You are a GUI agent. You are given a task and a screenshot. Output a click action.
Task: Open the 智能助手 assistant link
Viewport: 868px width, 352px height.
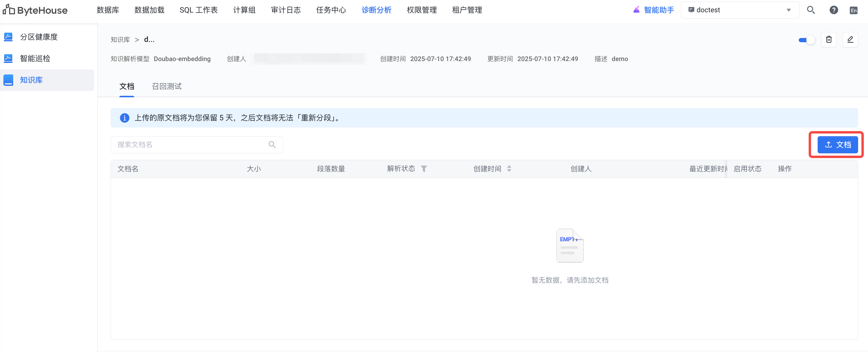click(x=654, y=10)
